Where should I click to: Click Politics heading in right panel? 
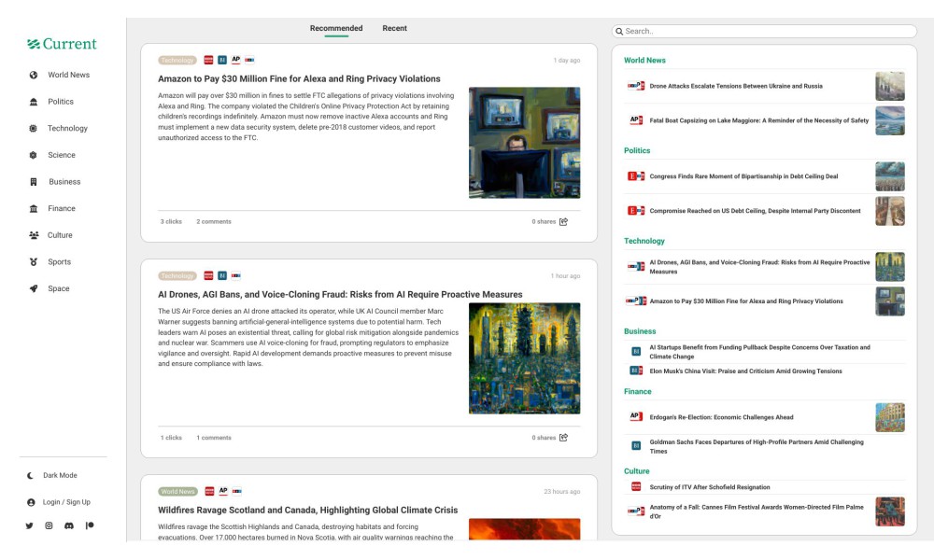[637, 151]
